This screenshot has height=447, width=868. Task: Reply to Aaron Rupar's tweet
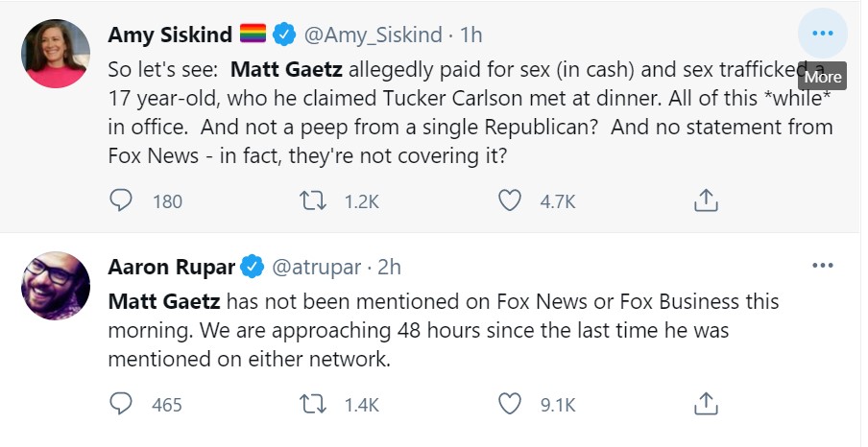(120, 404)
